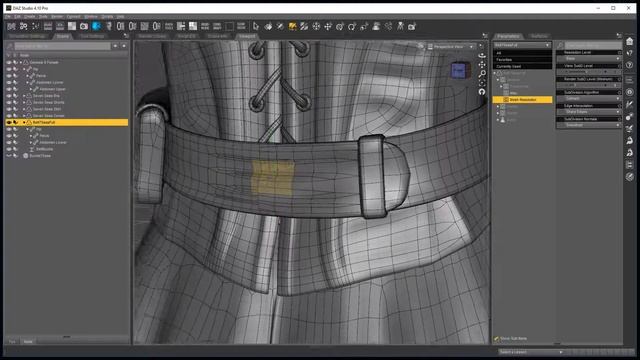
Task: Select the brush icon in right sidebar
Action: click(629, 104)
